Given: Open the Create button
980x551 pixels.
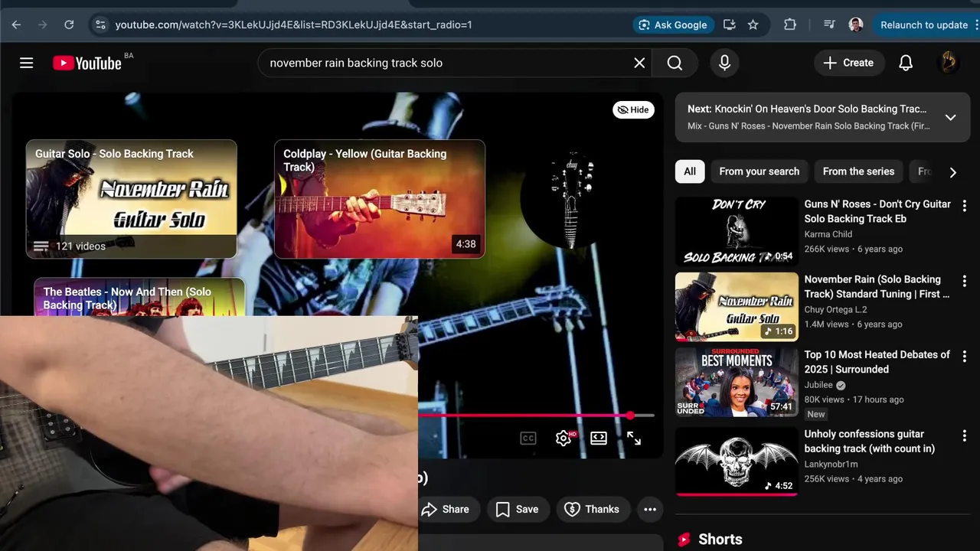Looking at the screenshot, I should pos(848,63).
